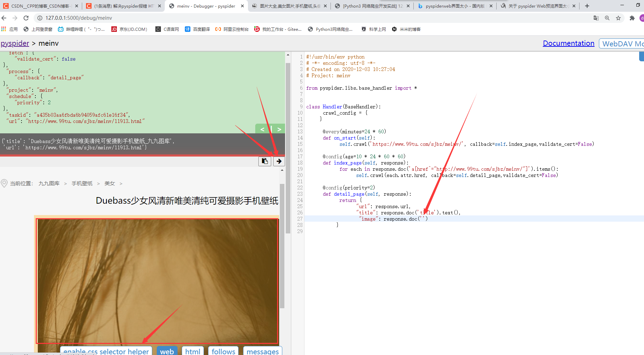The height and width of the screenshot is (355, 644).
Task: Click the zoom magnifier icon in address bar
Action: click(x=607, y=18)
